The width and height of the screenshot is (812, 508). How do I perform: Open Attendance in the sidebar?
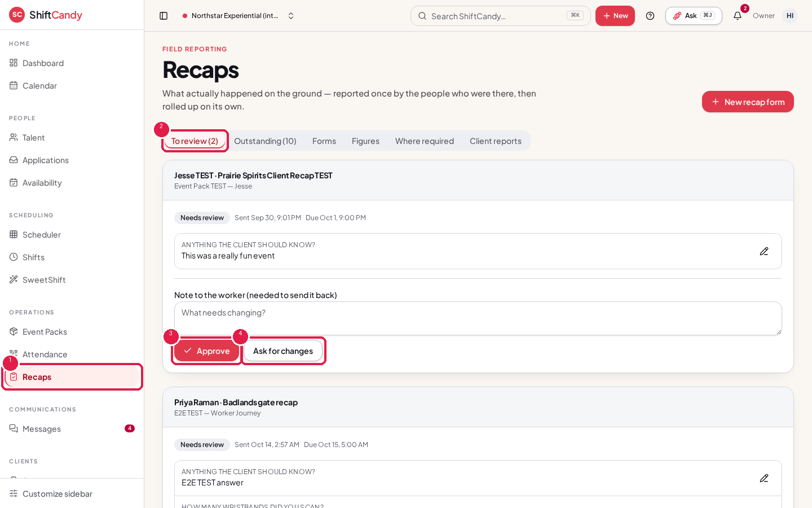click(x=72, y=354)
